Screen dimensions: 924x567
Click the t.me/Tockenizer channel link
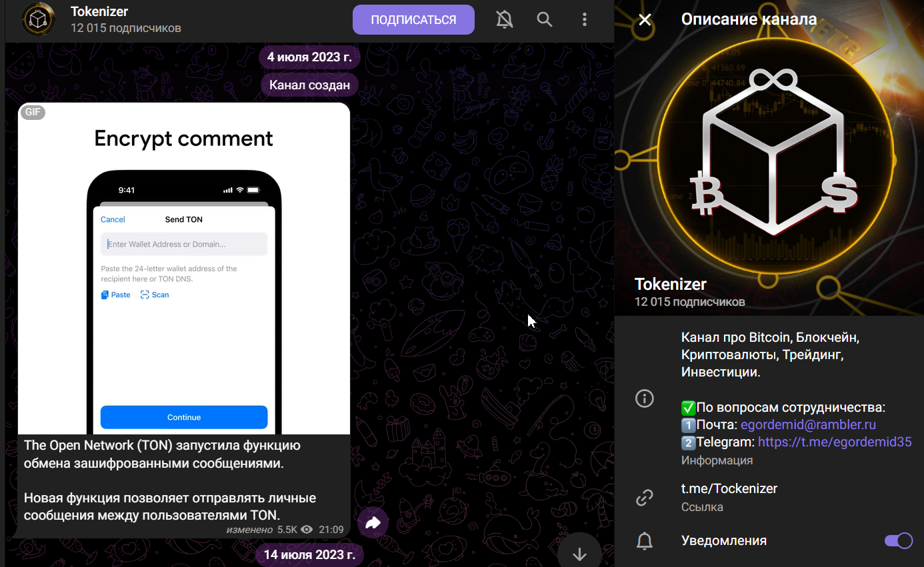pyautogui.click(x=729, y=488)
